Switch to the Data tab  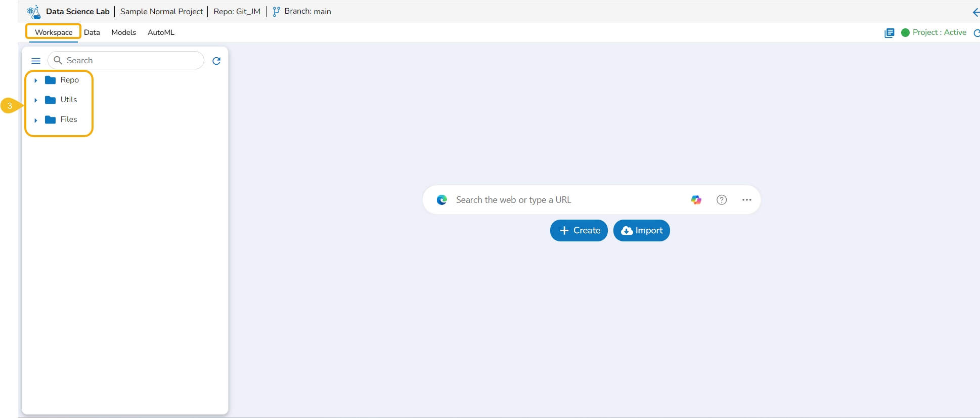[x=92, y=32]
